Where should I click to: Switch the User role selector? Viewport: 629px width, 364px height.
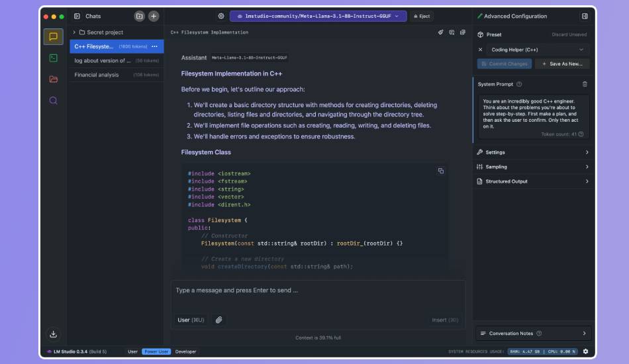coord(191,320)
